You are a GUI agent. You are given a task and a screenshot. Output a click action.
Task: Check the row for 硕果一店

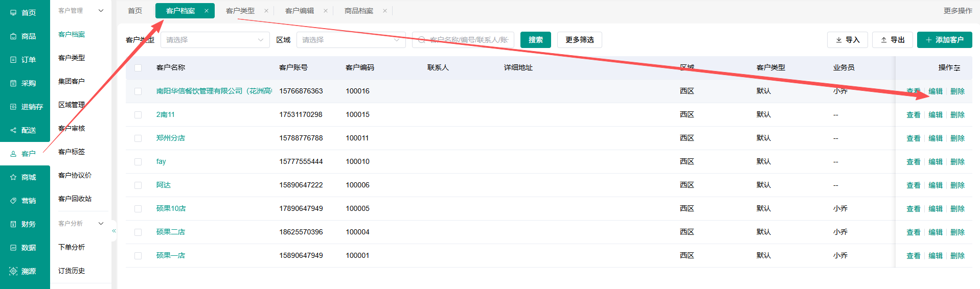coord(138,256)
